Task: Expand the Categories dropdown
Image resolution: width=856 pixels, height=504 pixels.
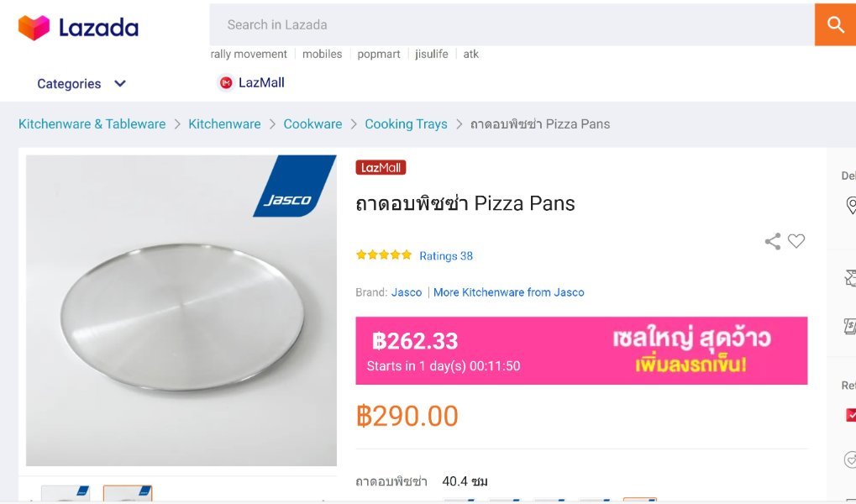Action: pyautogui.click(x=69, y=84)
